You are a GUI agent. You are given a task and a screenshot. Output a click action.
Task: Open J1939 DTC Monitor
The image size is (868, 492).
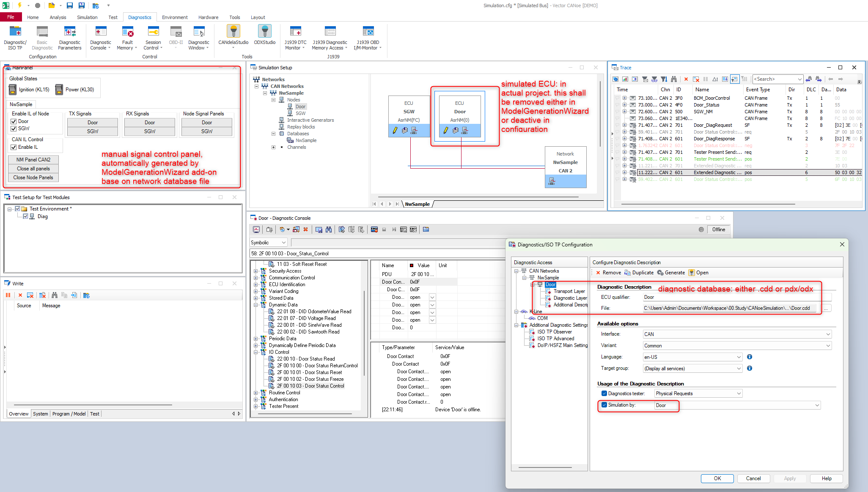pos(295,38)
